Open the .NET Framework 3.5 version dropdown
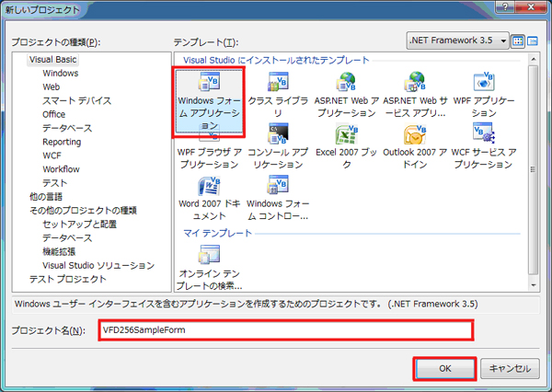552x392 pixels. pyautogui.click(x=457, y=40)
